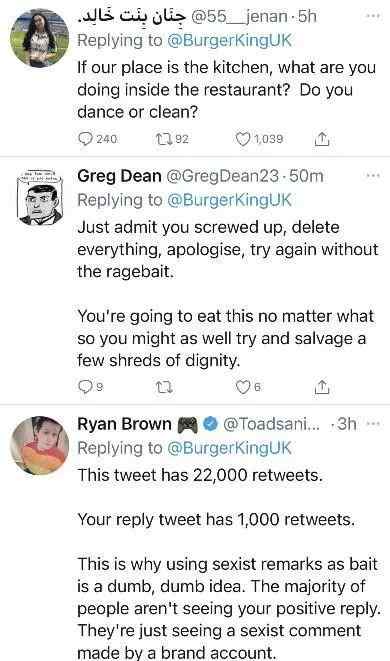
Task: Open more options for @55__jenan tweet
Action: point(373,16)
